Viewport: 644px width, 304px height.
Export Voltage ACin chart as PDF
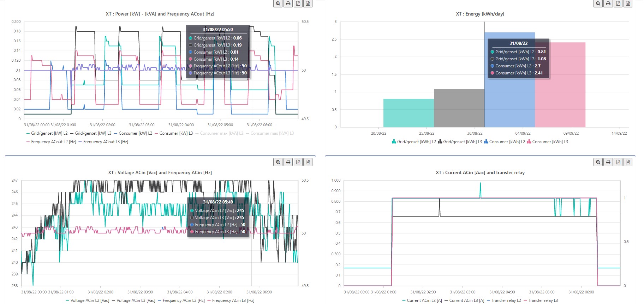click(298, 162)
